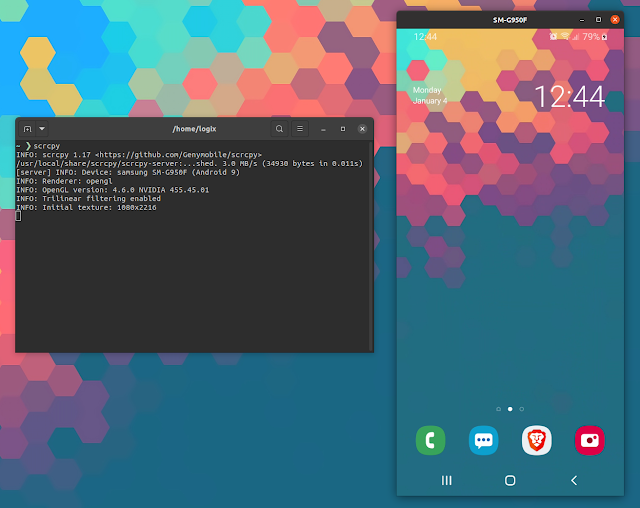
Task: Click the 'Initial texture: 1080x2216' line
Action: pyautogui.click(x=86, y=208)
